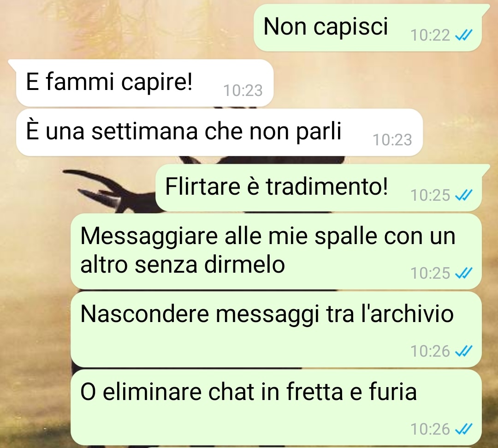498x448 pixels.
Task: Click read ticks on 'O eliminare chat' bubble
Action: 464,429
